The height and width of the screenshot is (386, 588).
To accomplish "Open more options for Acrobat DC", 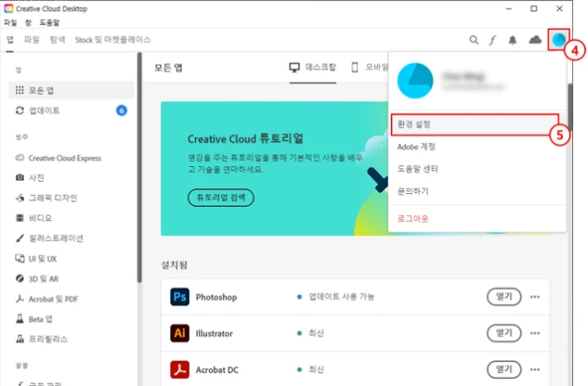I will (535, 369).
